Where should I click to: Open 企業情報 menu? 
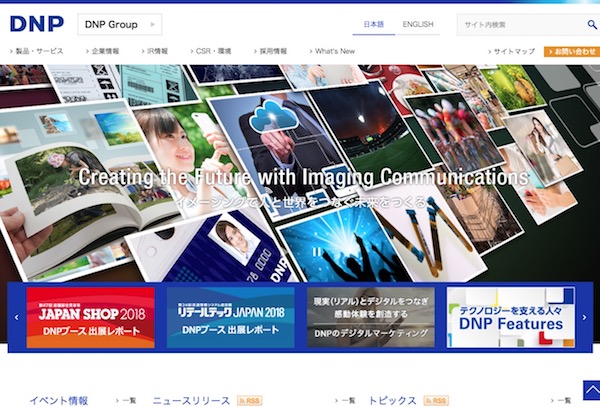point(103,51)
